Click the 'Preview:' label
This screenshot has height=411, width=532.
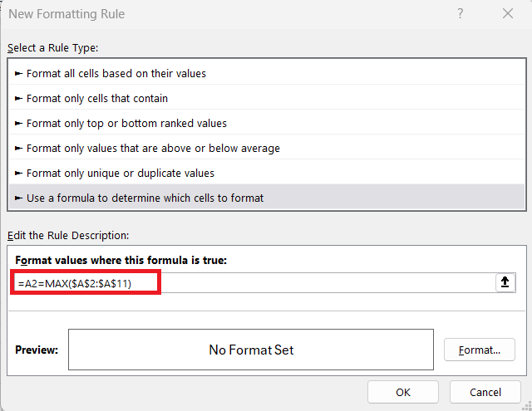37,350
